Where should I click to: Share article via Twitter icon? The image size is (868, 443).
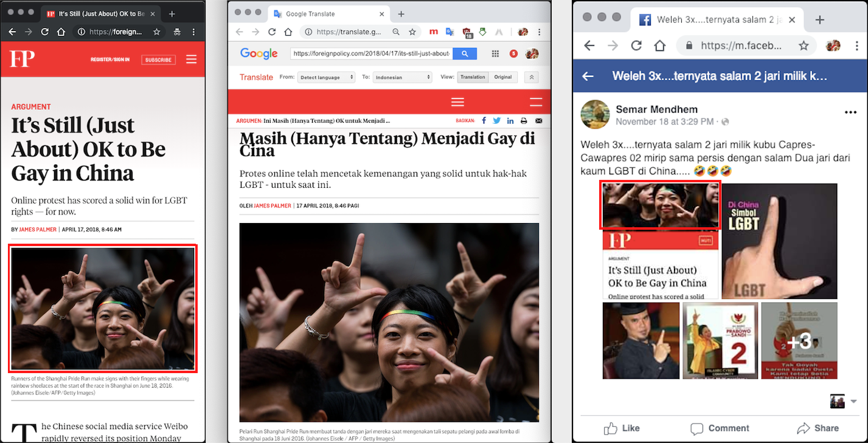tap(497, 121)
